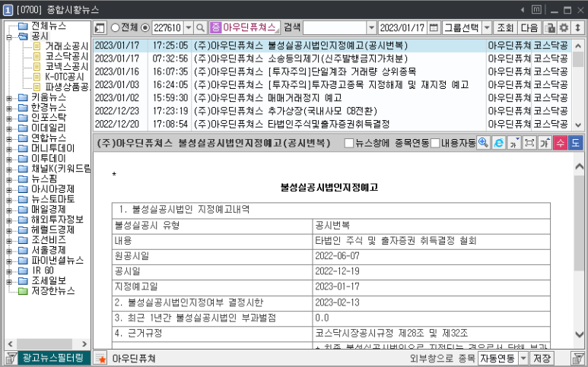The width and height of the screenshot is (588, 367).
Task: Click the 저장한뉴스 green folder icon
Action: (x=24, y=290)
